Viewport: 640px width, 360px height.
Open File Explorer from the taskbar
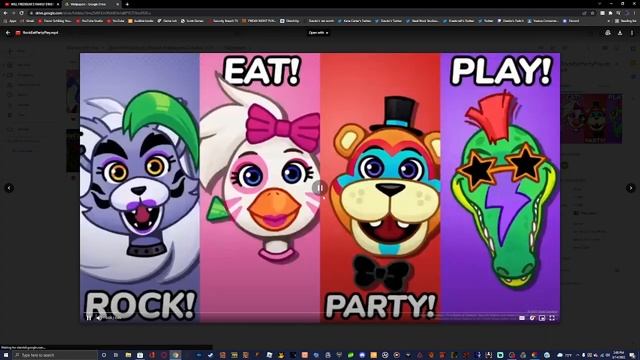(x=128, y=355)
